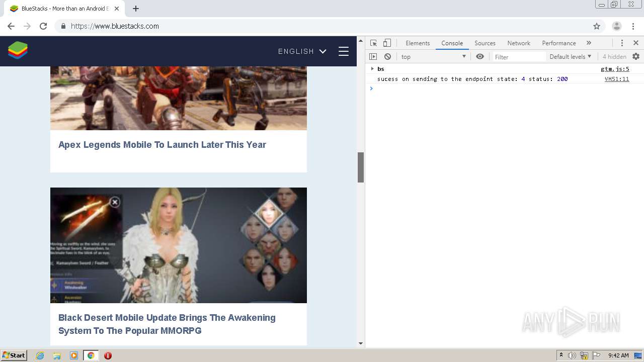
Task: Click the 9:42 AM system clock
Action: pos(618,355)
